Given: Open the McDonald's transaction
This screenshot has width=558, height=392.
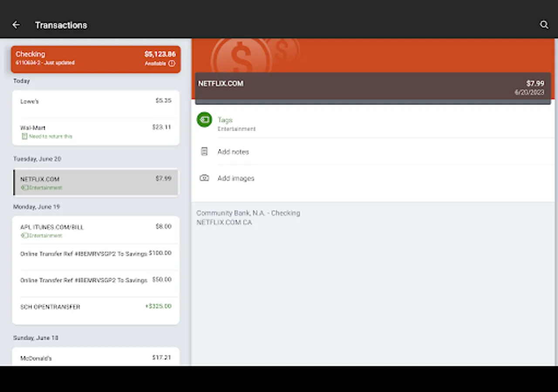Looking at the screenshot, I should 96,357.
